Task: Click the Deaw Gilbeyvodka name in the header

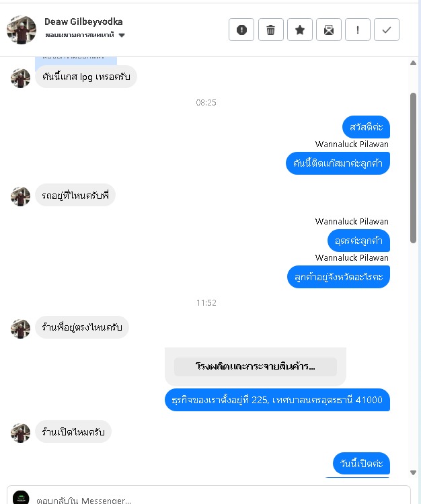Action: pos(83,22)
